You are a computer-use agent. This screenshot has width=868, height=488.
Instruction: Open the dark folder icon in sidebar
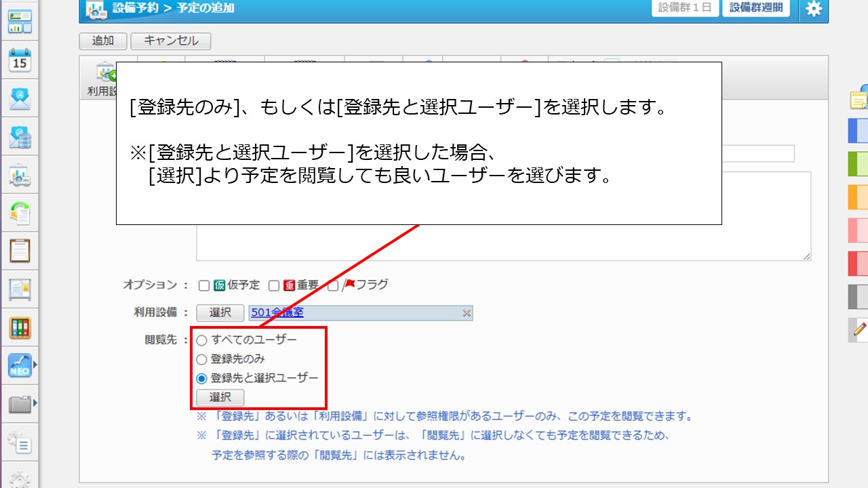20,405
